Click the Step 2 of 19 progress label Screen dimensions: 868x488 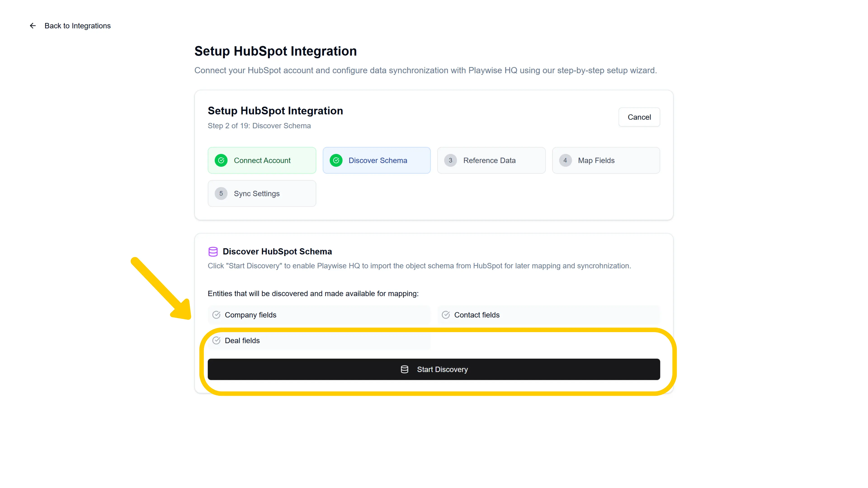tap(259, 126)
